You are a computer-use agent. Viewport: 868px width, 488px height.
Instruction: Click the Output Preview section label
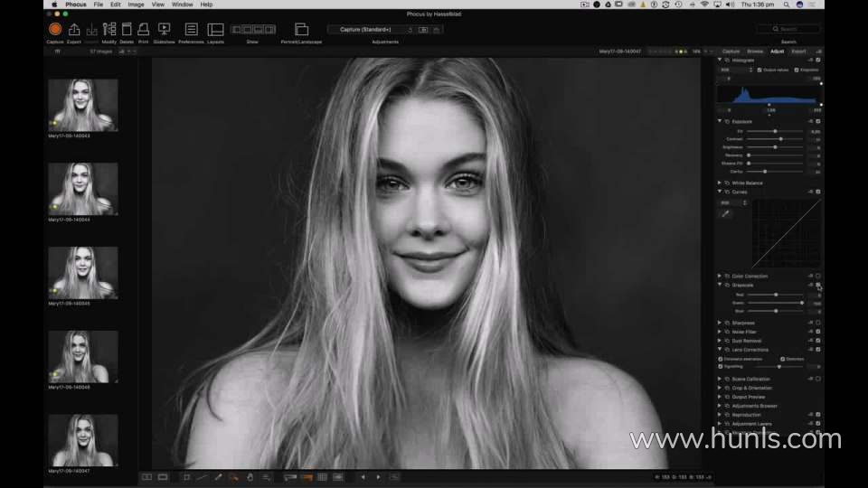pos(749,397)
